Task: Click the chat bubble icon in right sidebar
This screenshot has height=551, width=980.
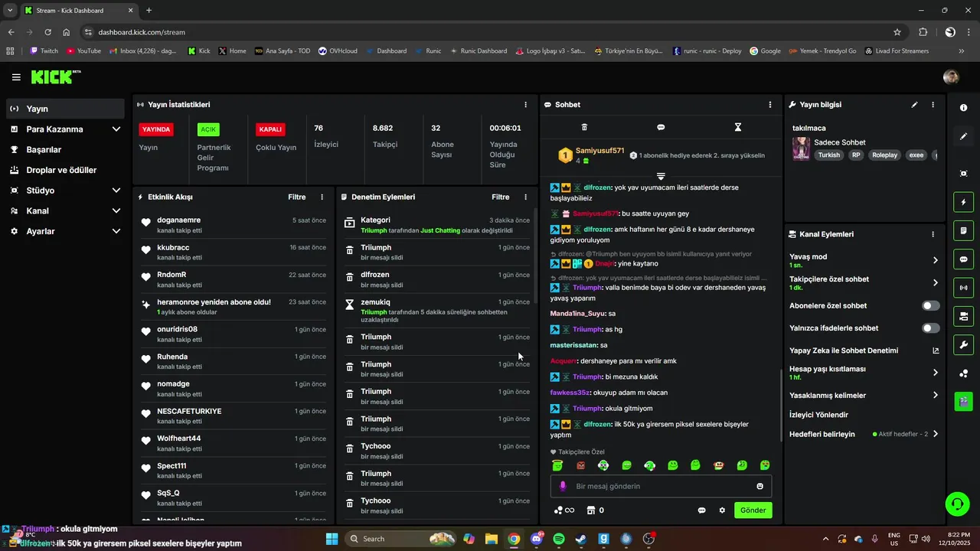Action: (963, 259)
